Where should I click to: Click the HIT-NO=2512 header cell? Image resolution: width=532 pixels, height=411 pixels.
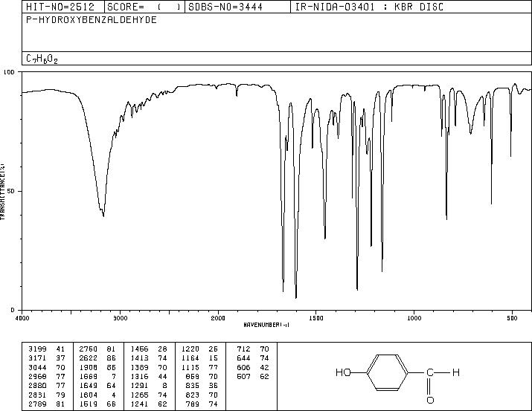click(x=60, y=7)
